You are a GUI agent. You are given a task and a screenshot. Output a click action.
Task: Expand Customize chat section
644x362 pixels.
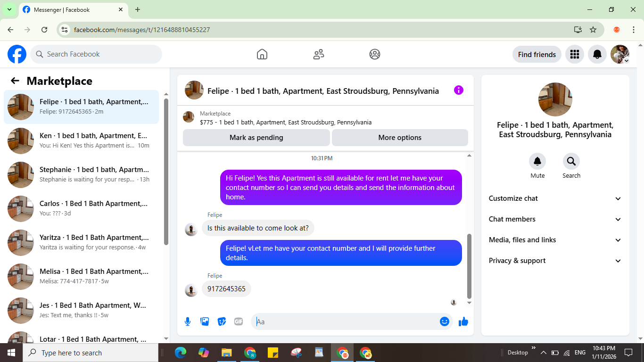555,198
